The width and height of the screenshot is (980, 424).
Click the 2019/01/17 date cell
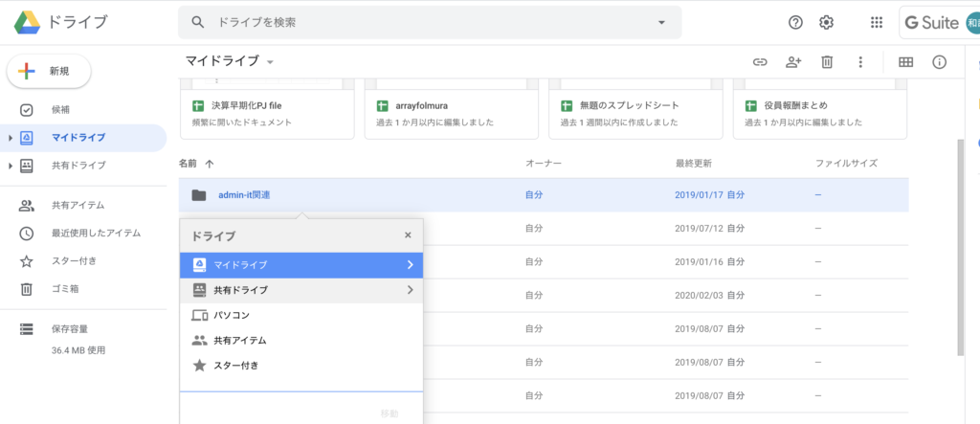699,195
